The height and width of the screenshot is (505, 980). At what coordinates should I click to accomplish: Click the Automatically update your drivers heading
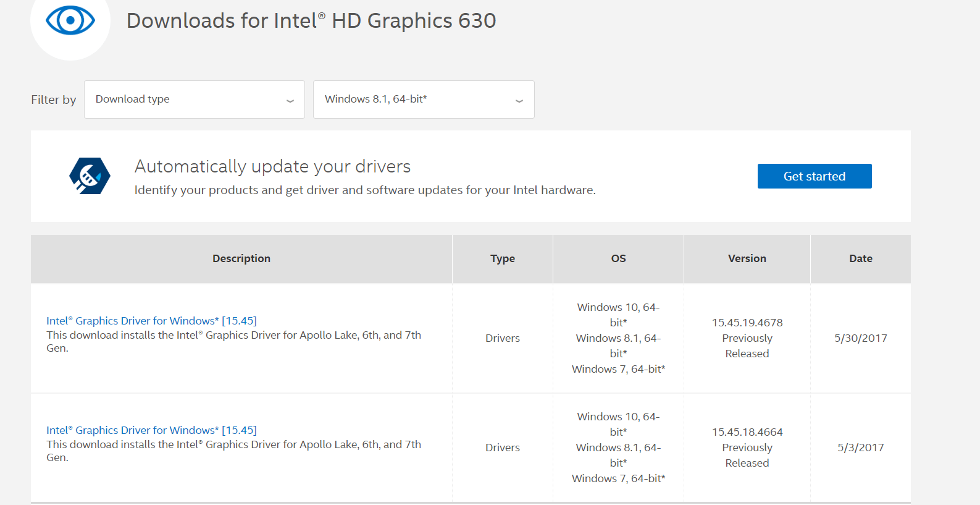click(x=272, y=166)
